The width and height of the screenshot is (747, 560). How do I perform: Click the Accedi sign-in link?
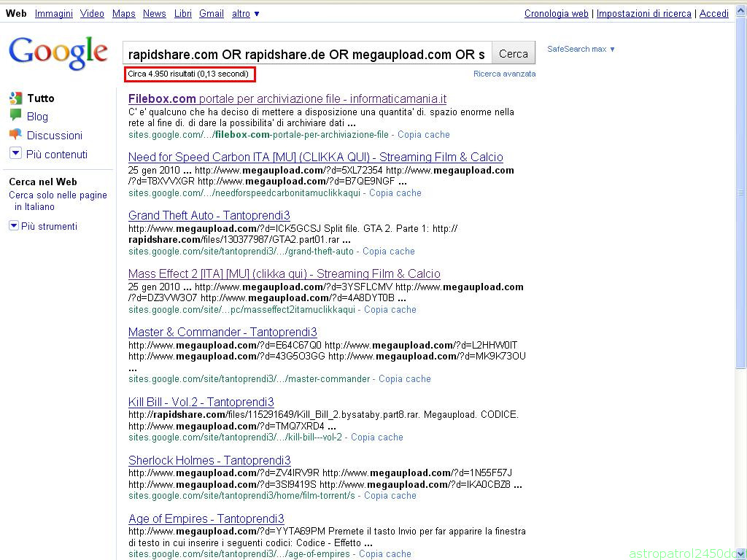tap(713, 14)
